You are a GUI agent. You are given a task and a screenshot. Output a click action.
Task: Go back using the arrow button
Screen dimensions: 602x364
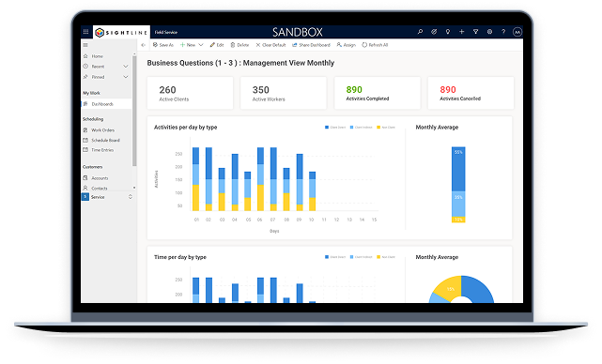point(143,45)
